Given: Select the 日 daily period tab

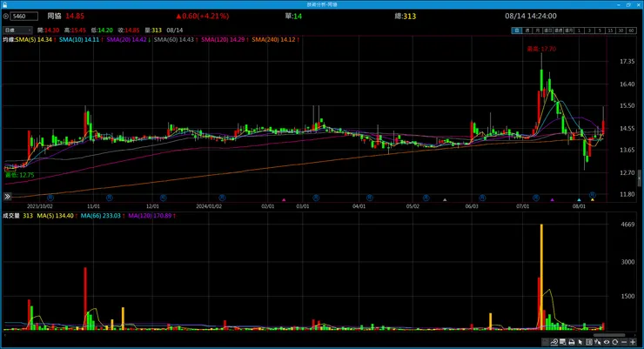Looking at the screenshot, I should point(517,30).
